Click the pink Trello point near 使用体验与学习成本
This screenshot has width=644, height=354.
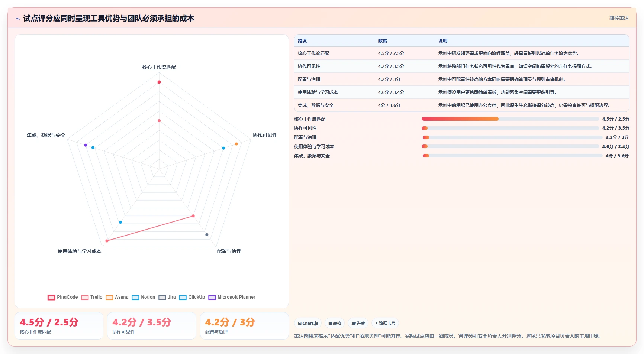pos(107,241)
